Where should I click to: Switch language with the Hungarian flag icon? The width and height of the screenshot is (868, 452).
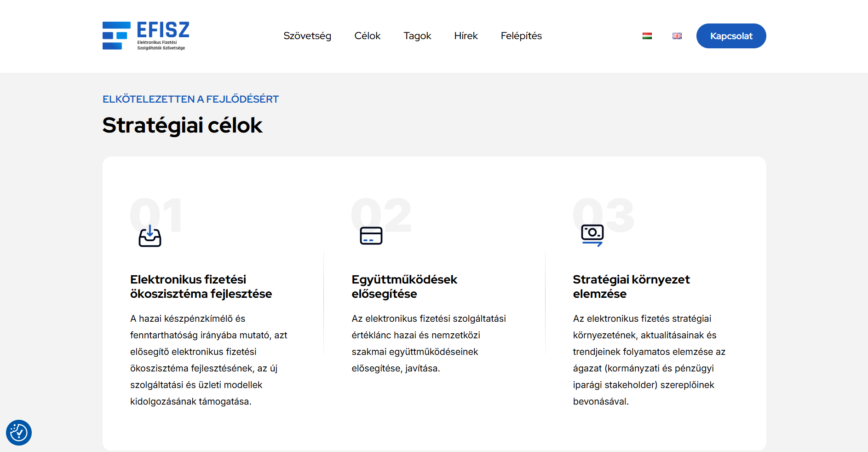647,36
